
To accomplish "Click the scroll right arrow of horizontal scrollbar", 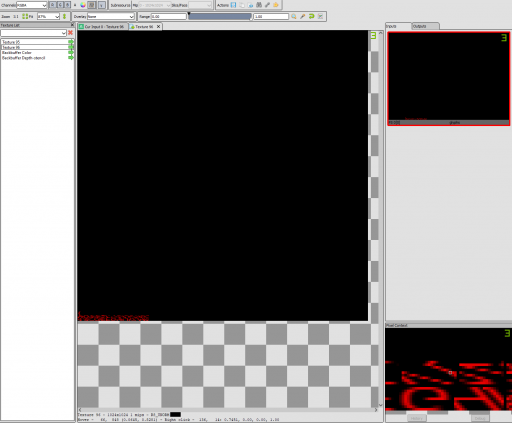I will coord(376,410).
